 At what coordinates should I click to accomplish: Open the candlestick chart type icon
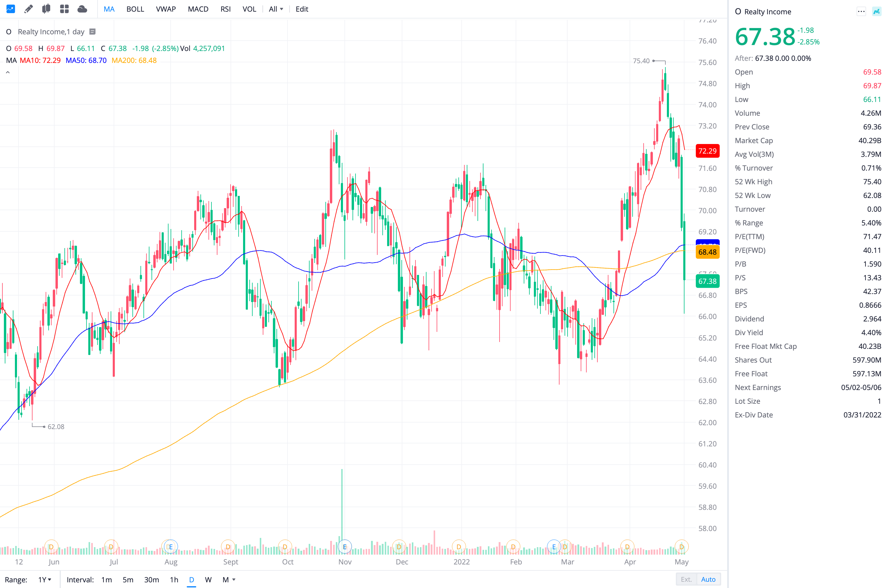tap(46, 9)
